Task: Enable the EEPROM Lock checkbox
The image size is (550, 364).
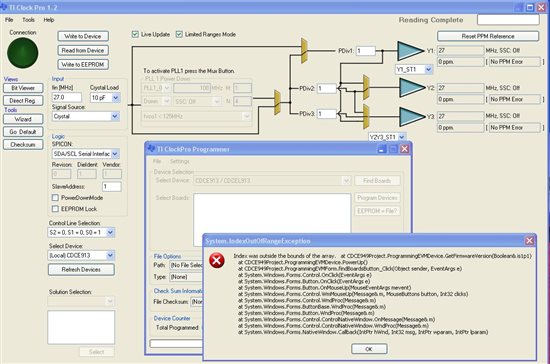Action: pyautogui.click(x=55, y=209)
